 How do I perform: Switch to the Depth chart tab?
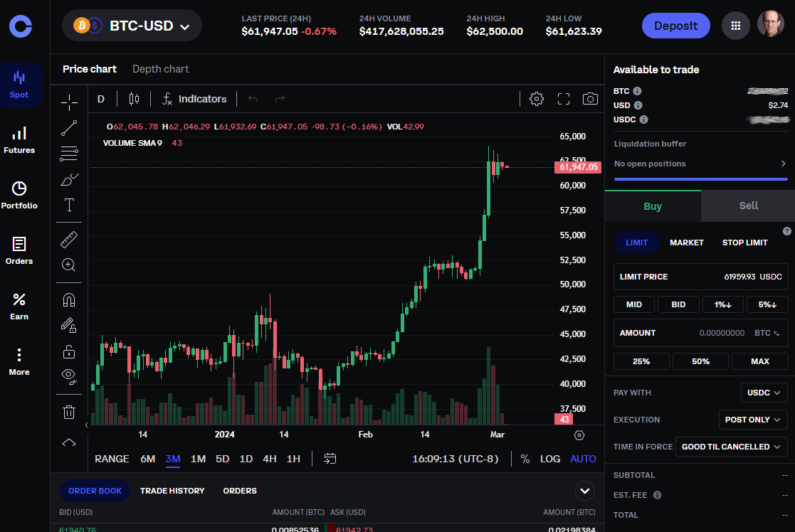(160, 69)
